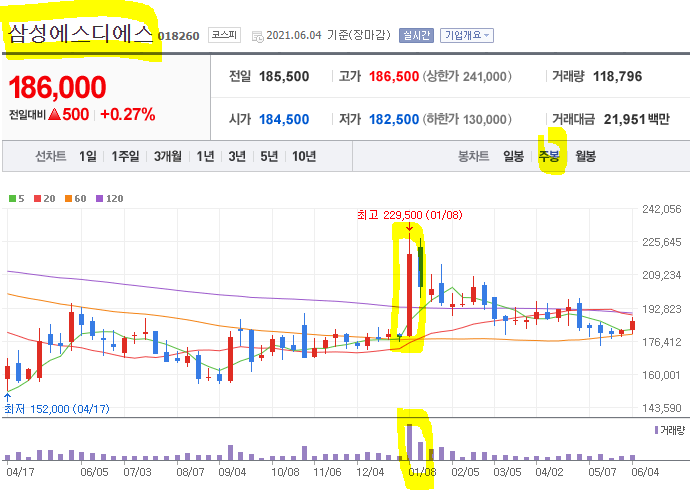Open the 기업개요 dropdown
This screenshot has width=690, height=490.
(467, 35)
